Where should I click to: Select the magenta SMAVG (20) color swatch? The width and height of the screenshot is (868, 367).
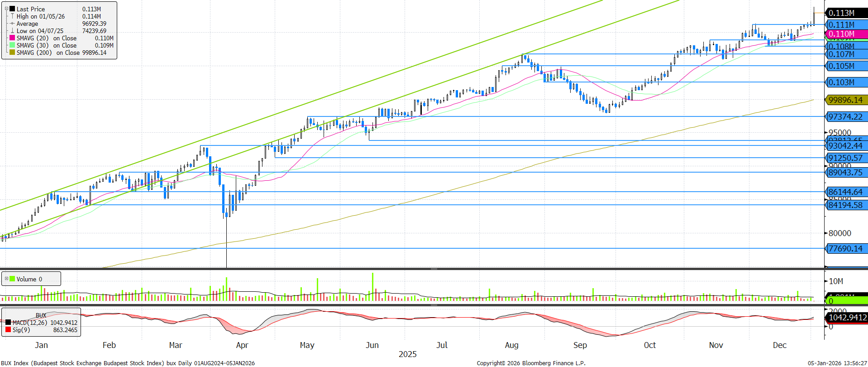[12, 38]
